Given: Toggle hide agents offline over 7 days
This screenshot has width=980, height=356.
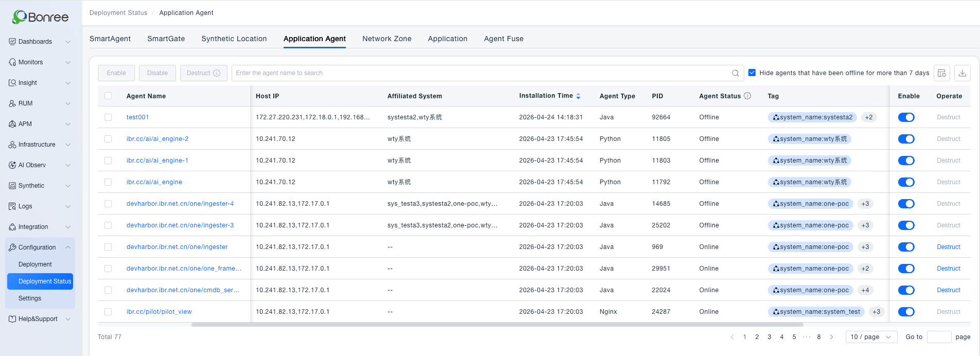Looking at the screenshot, I should 752,73.
